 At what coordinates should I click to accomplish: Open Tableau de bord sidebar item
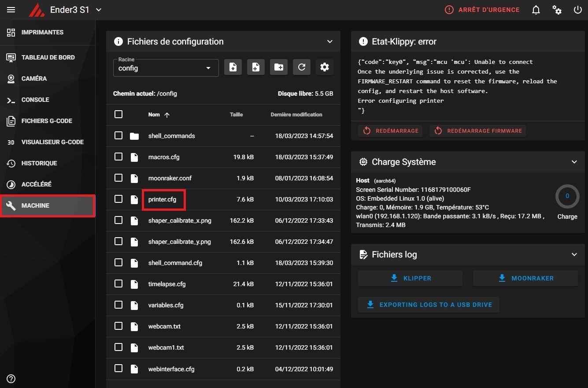click(x=48, y=57)
